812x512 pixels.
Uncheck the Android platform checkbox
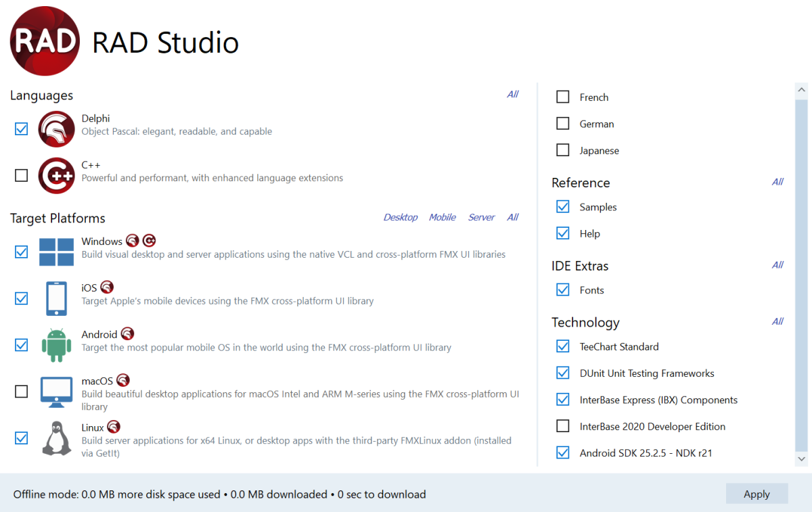[22, 345]
